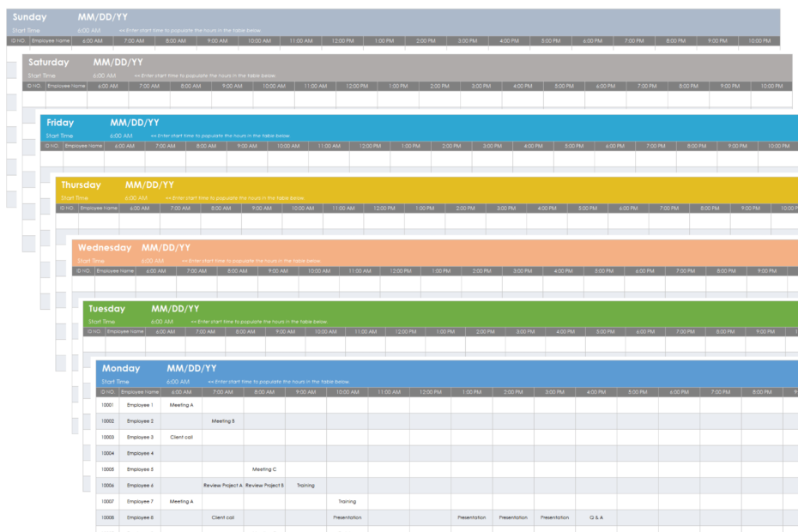The height and width of the screenshot is (532, 798).
Task: Select Training cell in Employee 6 row
Action: [305, 486]
